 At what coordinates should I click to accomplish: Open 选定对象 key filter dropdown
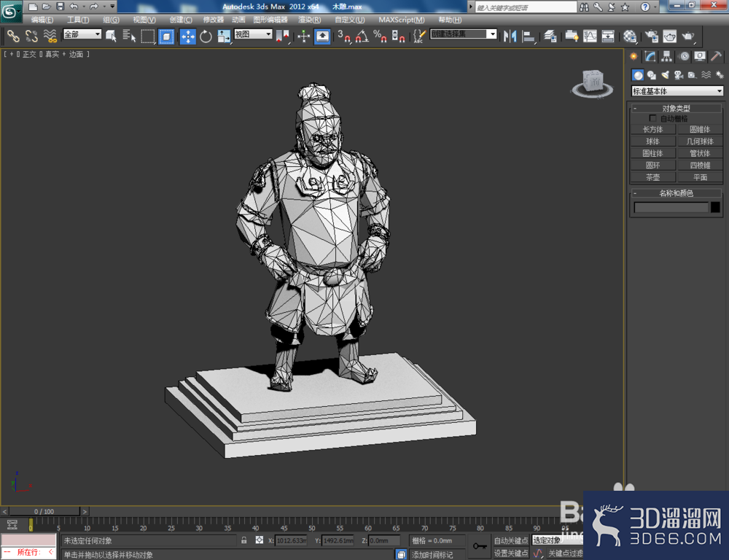(558, 540)
